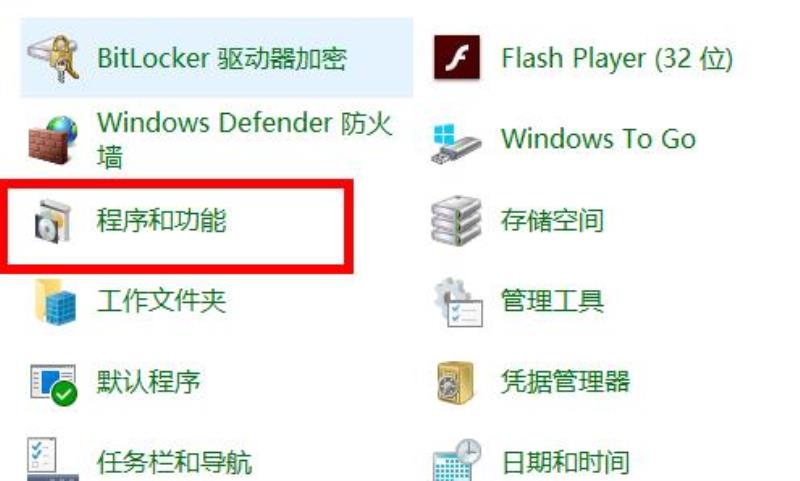
Task: Click the Flash Player icon
Action: [456, 57]
